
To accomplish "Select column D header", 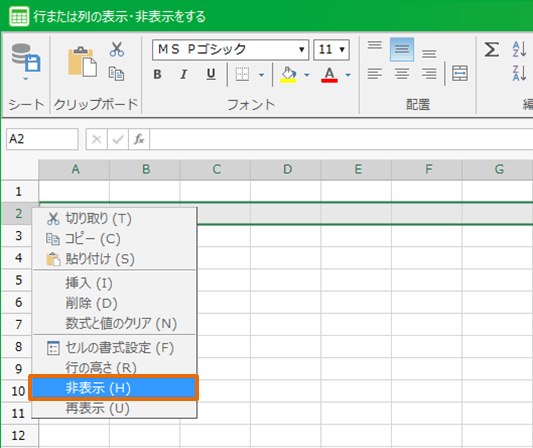I will (286, 169).
